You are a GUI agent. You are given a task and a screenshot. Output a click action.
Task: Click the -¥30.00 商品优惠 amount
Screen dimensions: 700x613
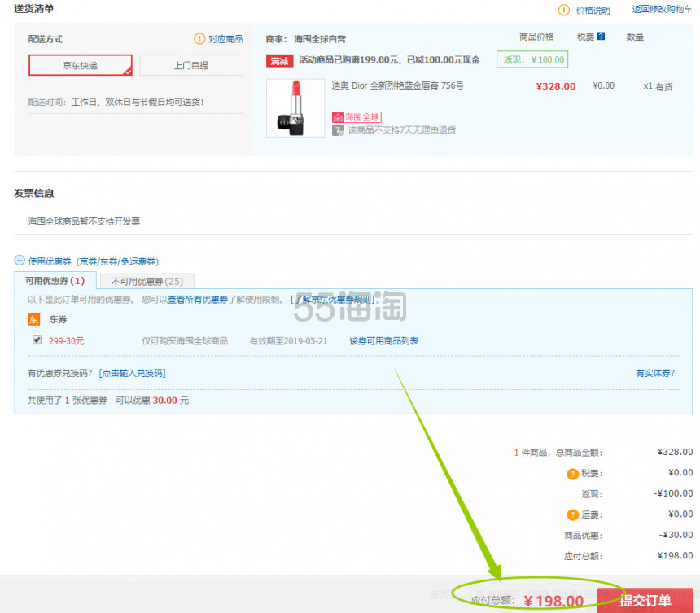[x=676, y=536]
